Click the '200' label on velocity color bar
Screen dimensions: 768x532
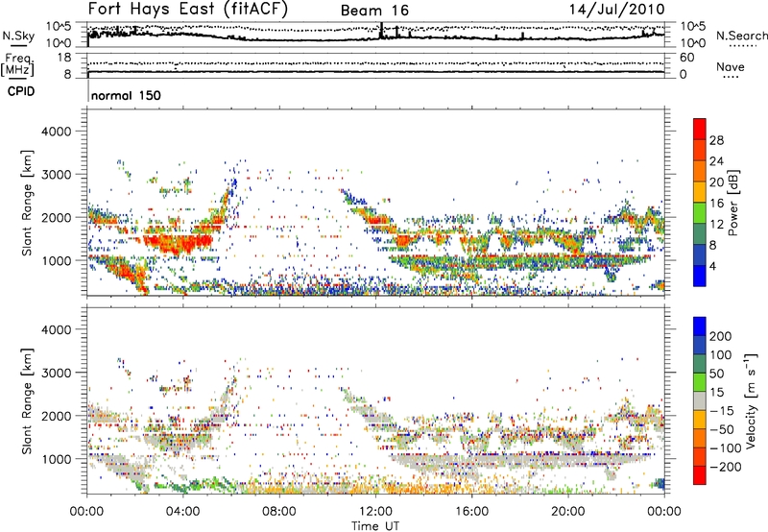pos(721,336)
